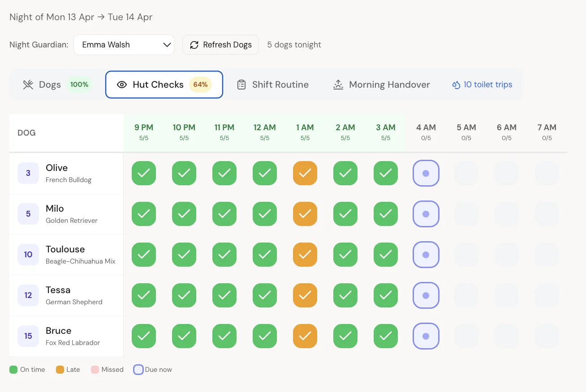Toggle Milo's 10 PM check
This screenshot has height=392, width=586.
[184, 214]
